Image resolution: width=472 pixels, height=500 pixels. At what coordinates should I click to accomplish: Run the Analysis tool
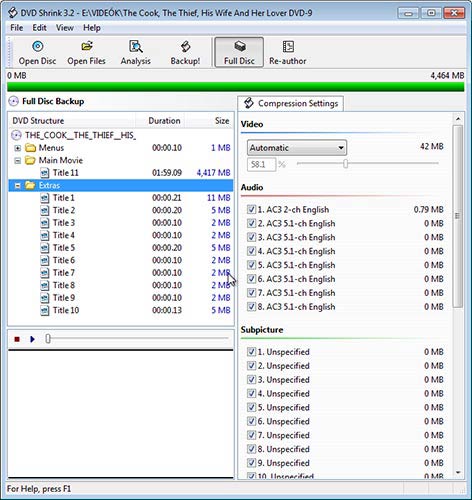tap(136, 53)
